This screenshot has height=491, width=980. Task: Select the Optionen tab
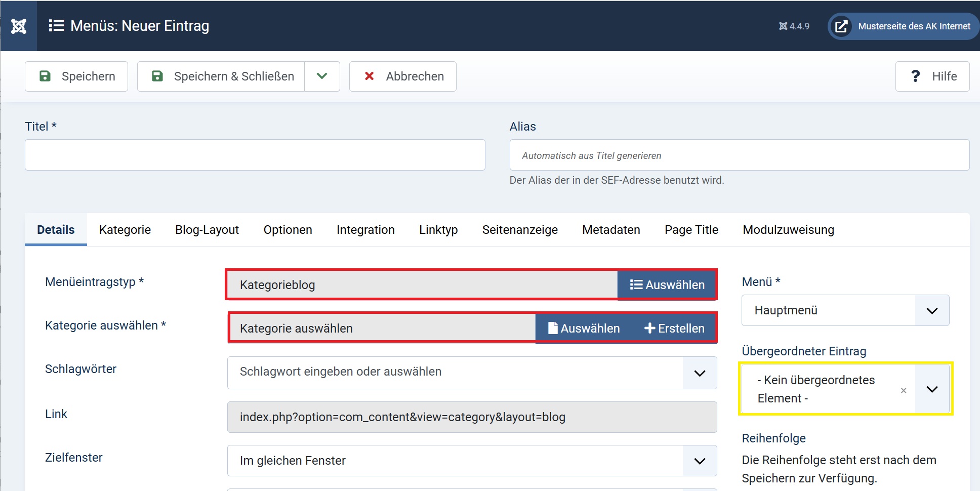click(x=288, y=230)
